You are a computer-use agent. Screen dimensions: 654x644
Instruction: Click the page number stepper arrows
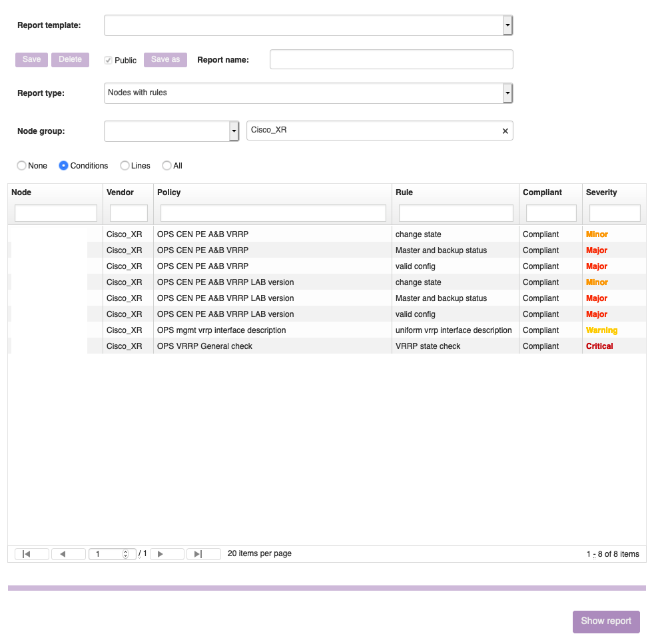[x=125, y=554]
